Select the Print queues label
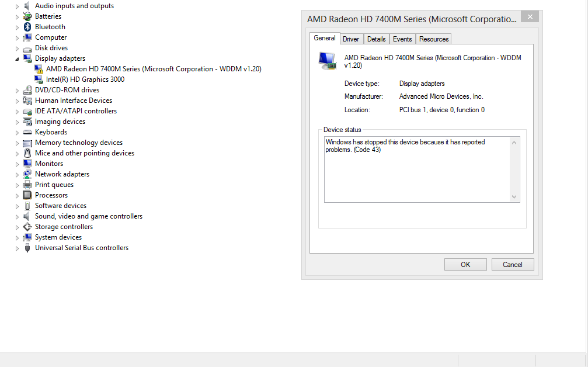The width and height of the screenshot is (588, 367). point(54,185)
